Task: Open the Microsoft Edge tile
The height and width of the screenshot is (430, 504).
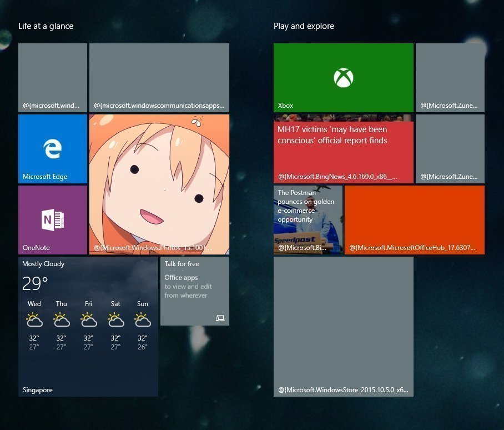Action: (x=53, y=149)
